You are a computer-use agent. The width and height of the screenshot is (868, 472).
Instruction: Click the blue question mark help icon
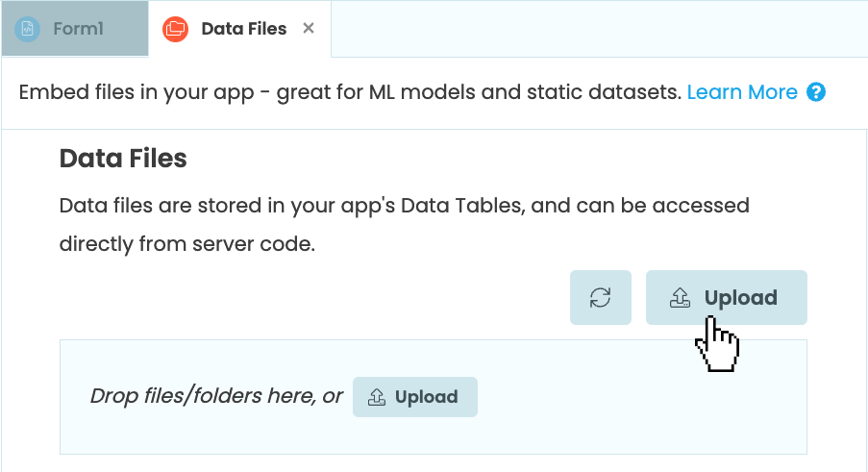[816, 92]
